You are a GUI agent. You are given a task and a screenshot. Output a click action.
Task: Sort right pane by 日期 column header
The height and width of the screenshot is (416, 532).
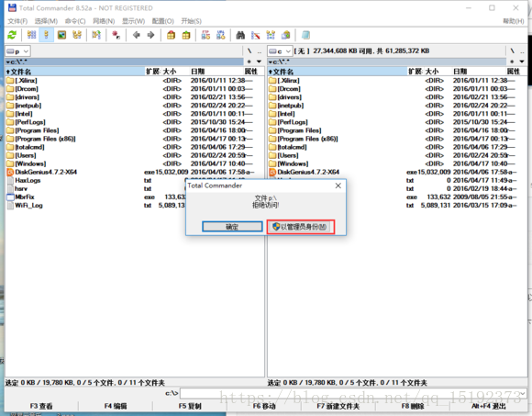479,72
